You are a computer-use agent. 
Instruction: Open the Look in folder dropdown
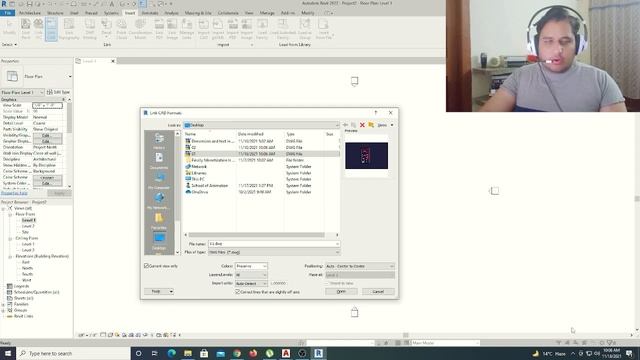[x=261, y=125]
